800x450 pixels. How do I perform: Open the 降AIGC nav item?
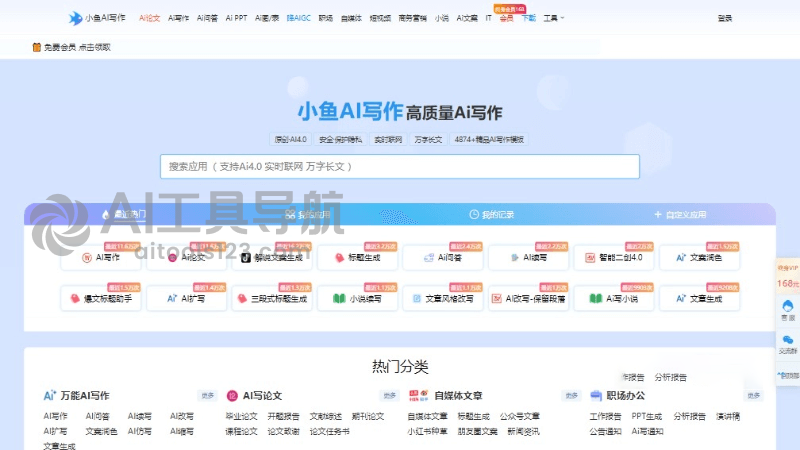[298, 18]
